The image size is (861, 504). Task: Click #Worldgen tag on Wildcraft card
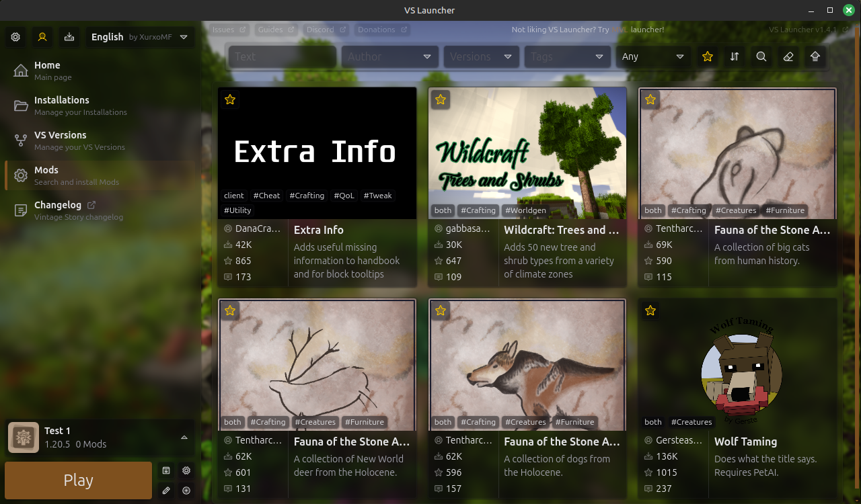[525, 210]
